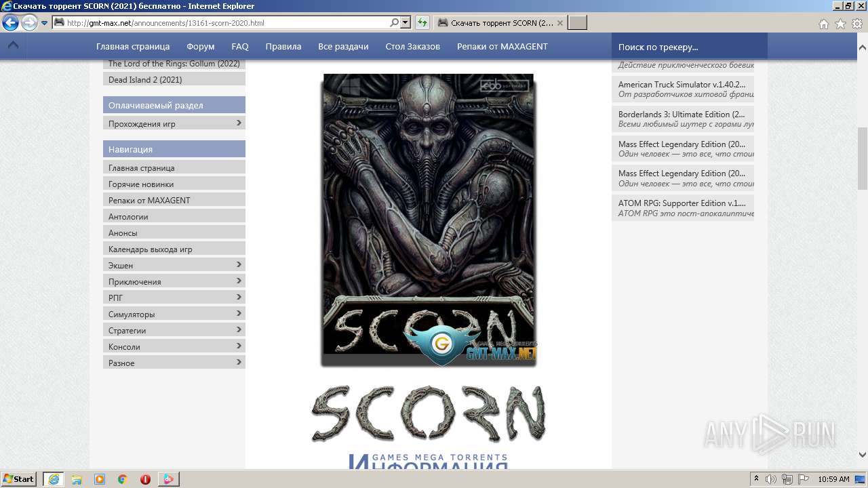Open Календарь выхода игр link
868x488 pixels.
point(174,249)
